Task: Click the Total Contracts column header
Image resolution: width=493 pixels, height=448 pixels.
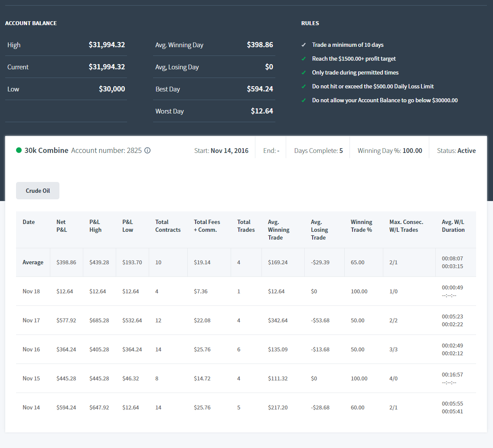Action: point(168,226)
